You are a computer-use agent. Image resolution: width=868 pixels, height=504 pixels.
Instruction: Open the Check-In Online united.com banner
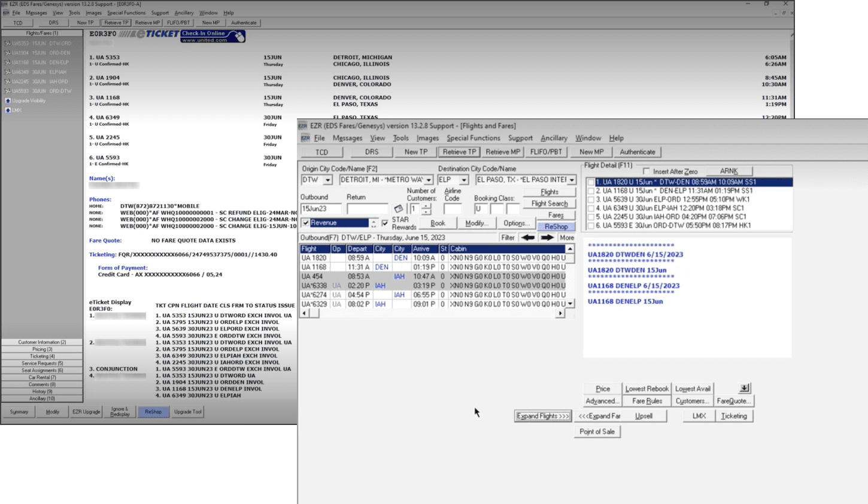[213, 37]
